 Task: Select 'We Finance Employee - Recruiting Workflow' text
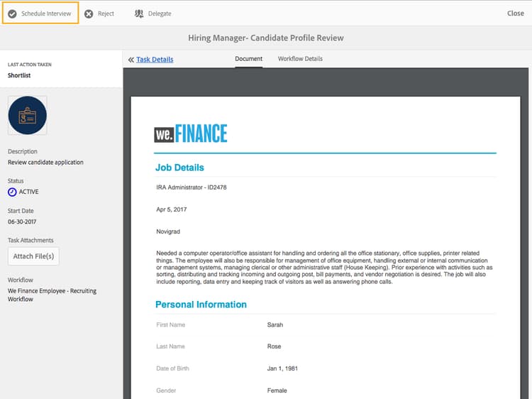point(52,295)
